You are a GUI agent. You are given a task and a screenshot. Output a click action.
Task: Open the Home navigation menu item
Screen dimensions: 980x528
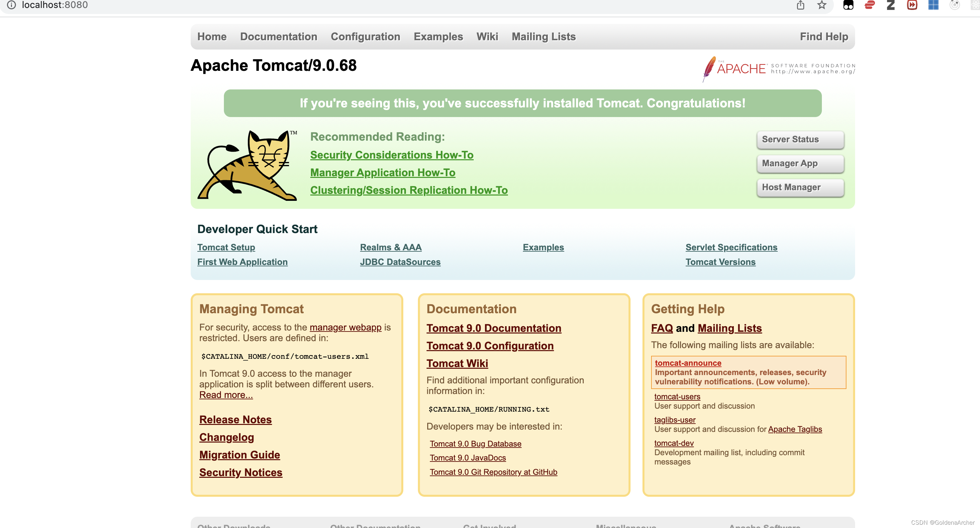pyautogui.click(x=212, y=37)
